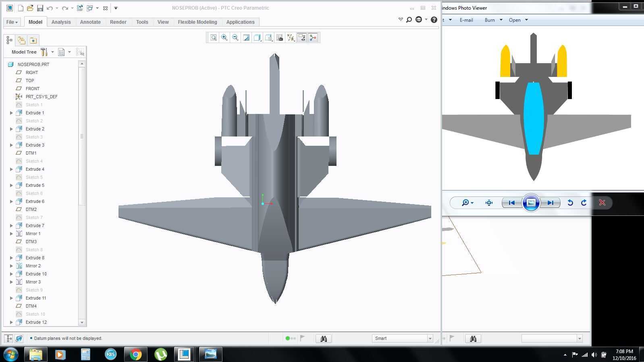
Task: Close the current Creo window via toolbar
Action: point(105,8)
